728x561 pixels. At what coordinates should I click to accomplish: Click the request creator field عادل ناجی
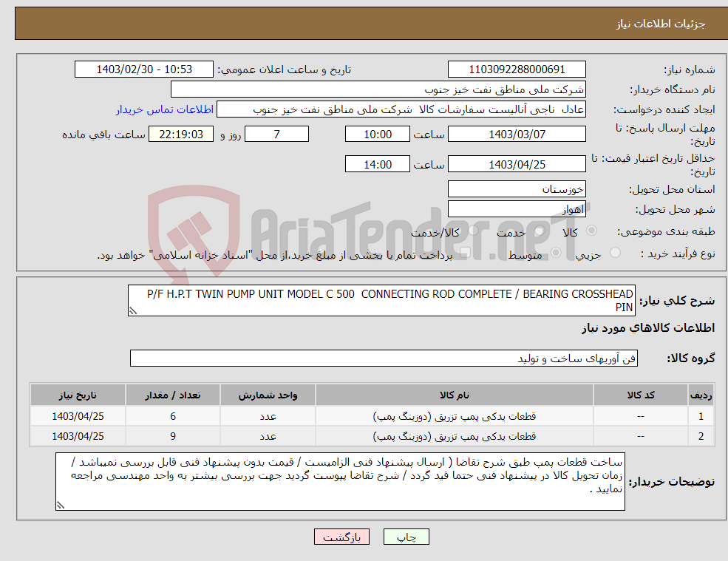[401, 109]
